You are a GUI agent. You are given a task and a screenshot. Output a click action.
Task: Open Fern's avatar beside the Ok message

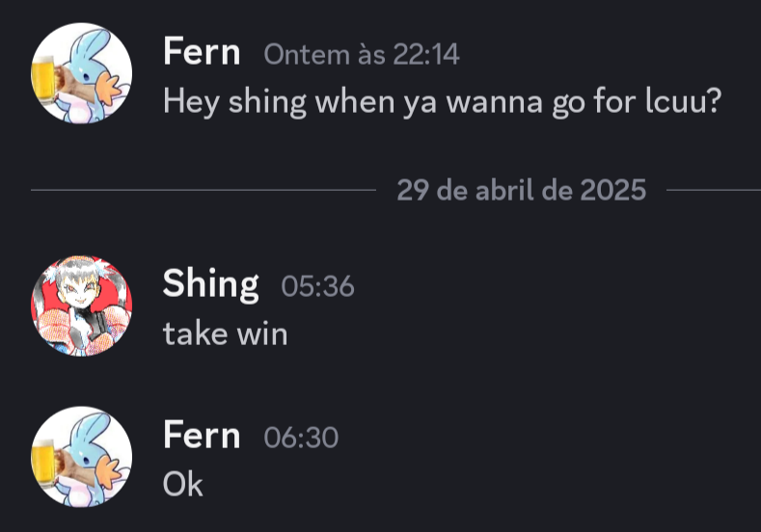[82, 457]
